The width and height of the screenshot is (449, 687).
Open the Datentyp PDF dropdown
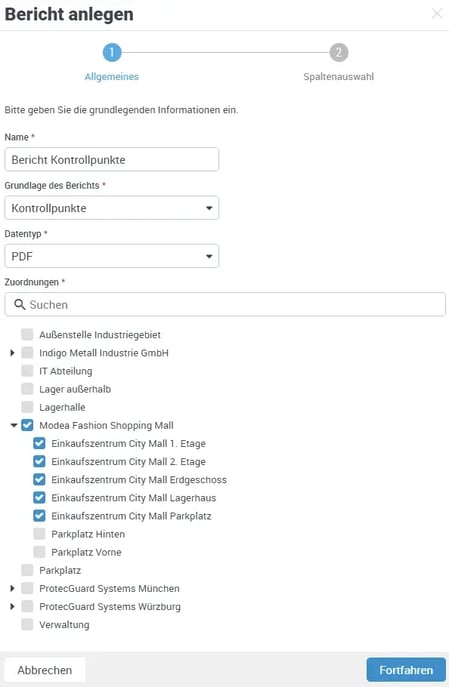click(112, 256)
